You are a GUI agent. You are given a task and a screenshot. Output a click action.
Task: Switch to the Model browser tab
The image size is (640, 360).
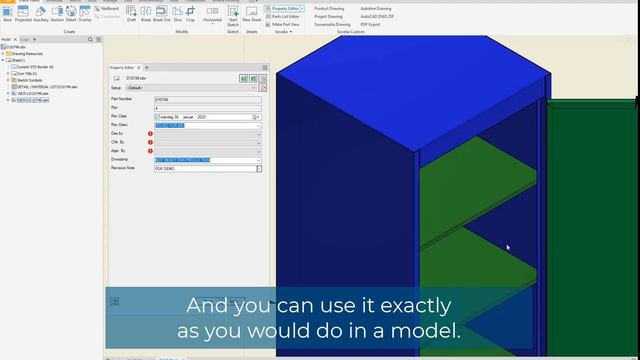pos(6,40)
